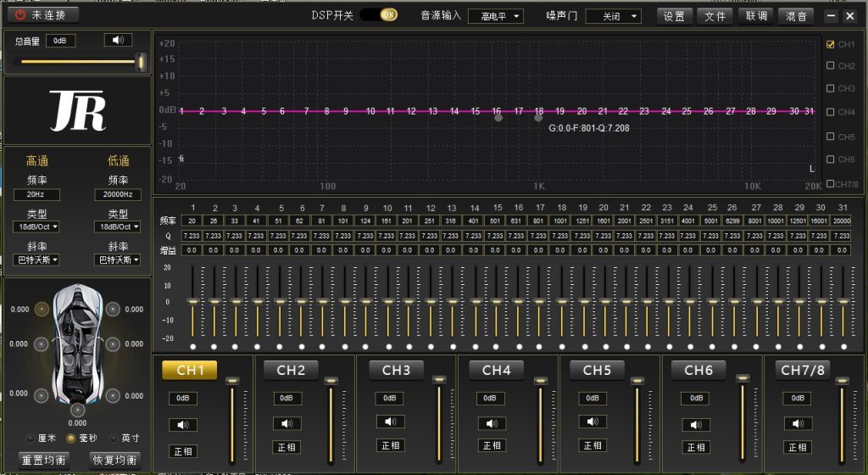
Task: Open the 音源输入 dropdown
Action: tap(495, 16)
